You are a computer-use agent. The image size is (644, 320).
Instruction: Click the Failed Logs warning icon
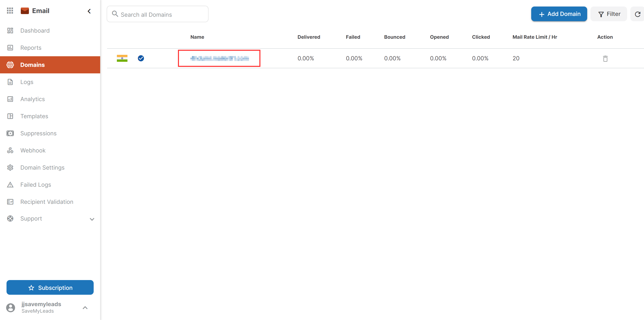[x=10, y=185]
